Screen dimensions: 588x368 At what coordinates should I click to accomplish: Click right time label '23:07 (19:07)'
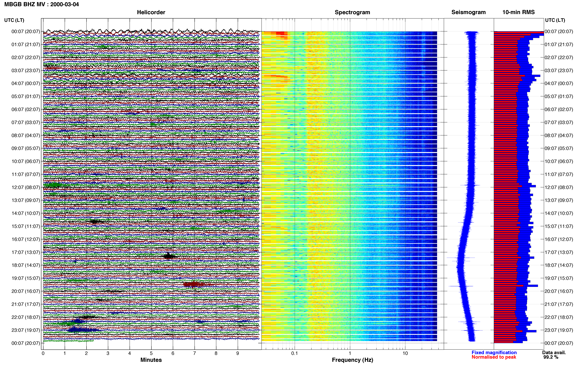click(x=559, y=330)
